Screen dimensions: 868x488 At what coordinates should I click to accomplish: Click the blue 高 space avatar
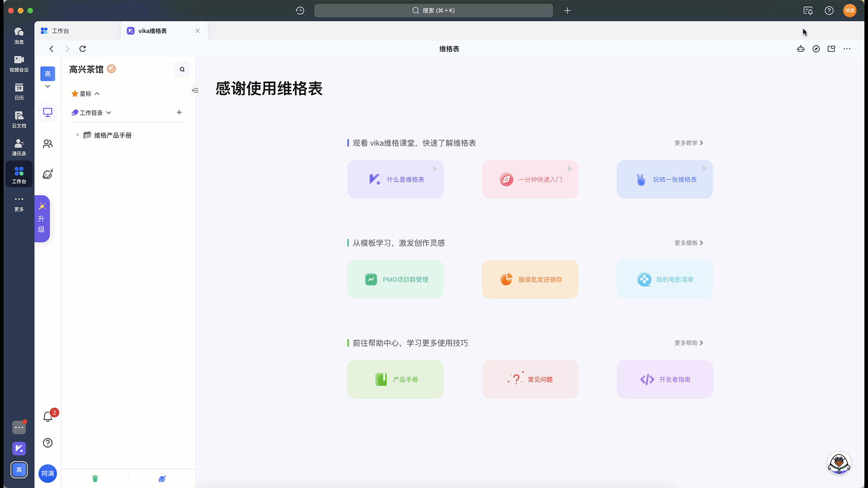(x=47, y=74)
